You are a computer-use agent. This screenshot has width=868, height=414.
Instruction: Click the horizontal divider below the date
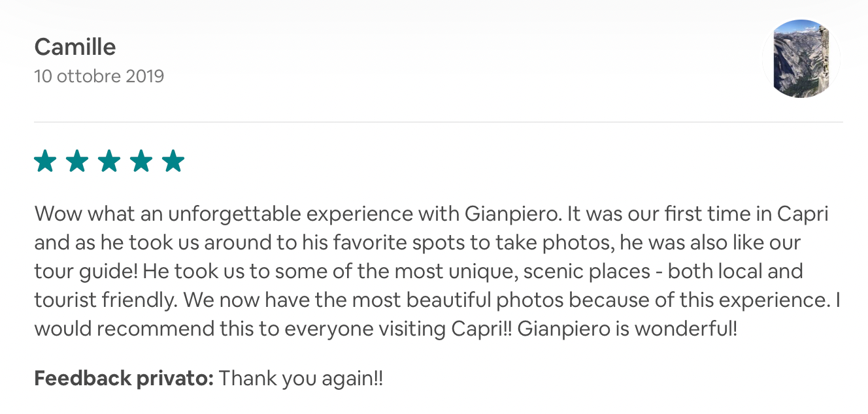pos(438,122)
